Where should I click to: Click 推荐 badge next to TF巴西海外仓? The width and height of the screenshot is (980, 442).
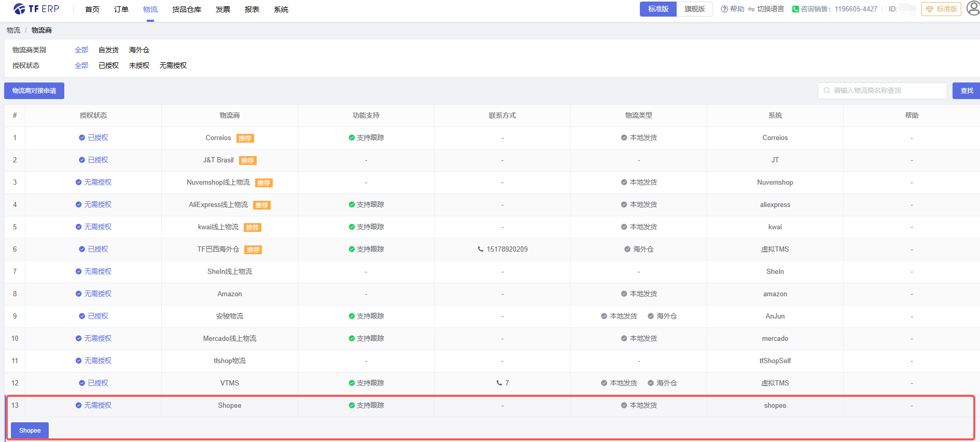[x=253, y=250]
